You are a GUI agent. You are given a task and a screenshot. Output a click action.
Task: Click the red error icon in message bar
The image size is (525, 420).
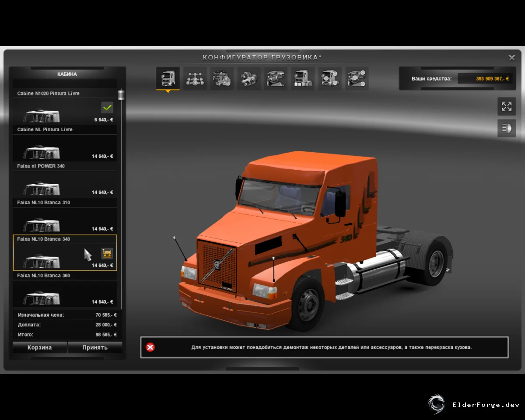(150, 347)
